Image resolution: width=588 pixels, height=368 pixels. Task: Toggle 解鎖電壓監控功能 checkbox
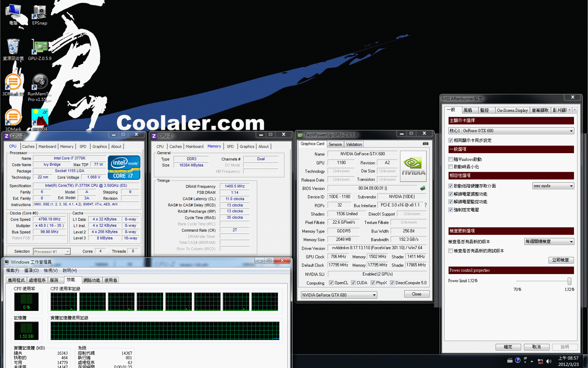[451, 202]
